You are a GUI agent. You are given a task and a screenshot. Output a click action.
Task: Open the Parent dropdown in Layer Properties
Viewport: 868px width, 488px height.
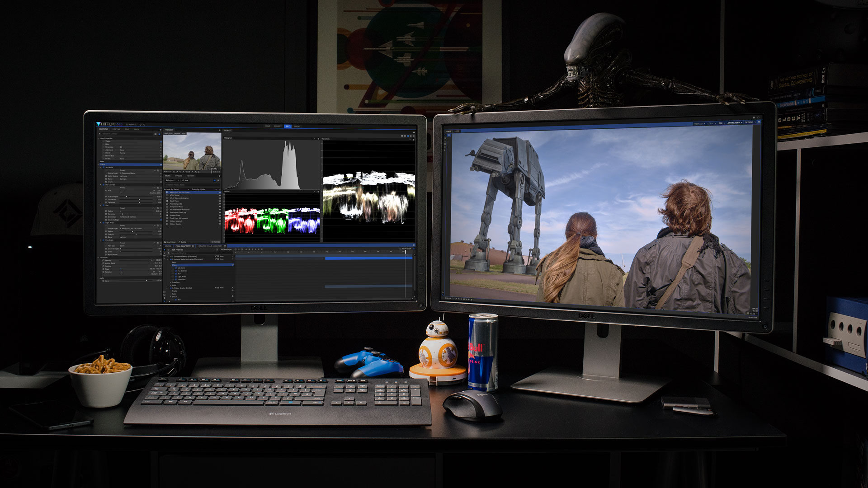tap(141, 159)
